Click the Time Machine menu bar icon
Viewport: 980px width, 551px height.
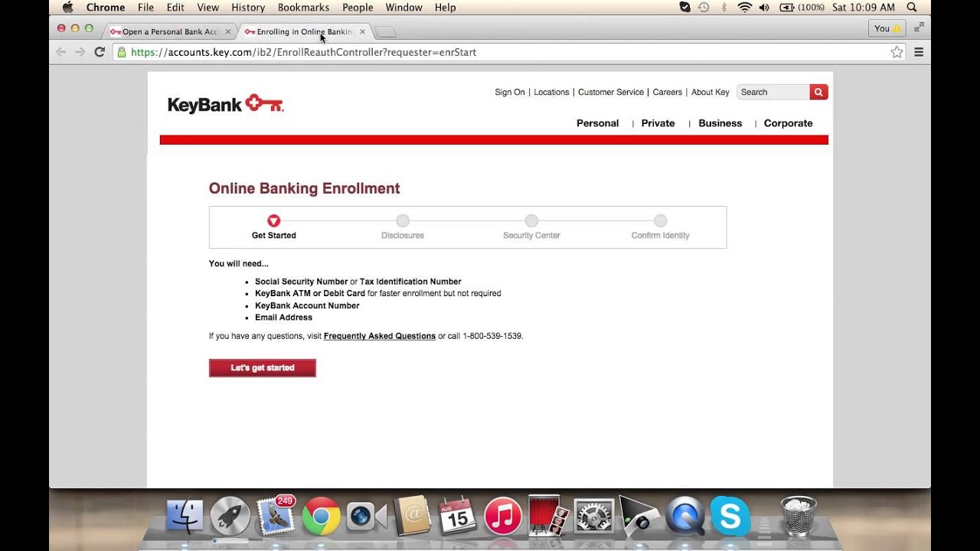coord(704,7)
